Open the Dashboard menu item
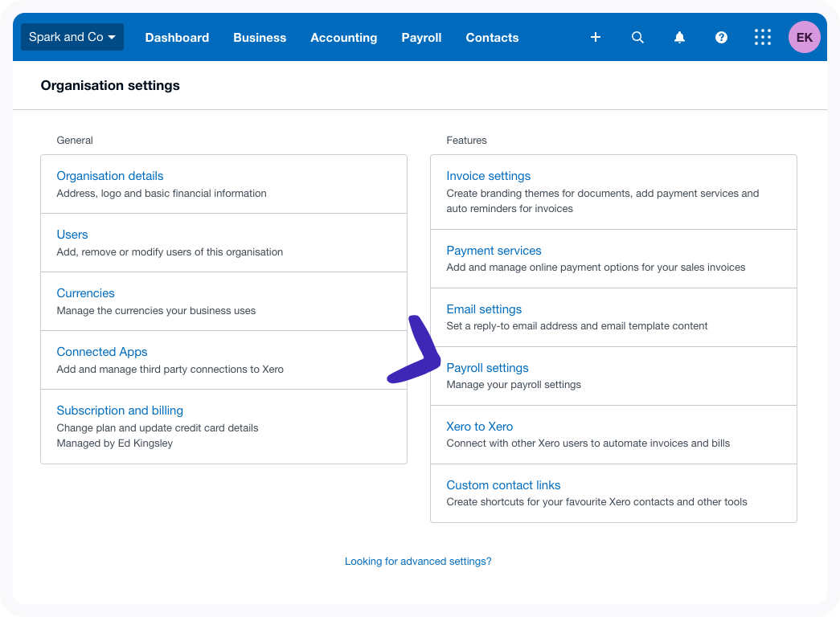840x617 pixels. [x=177, y=38]
